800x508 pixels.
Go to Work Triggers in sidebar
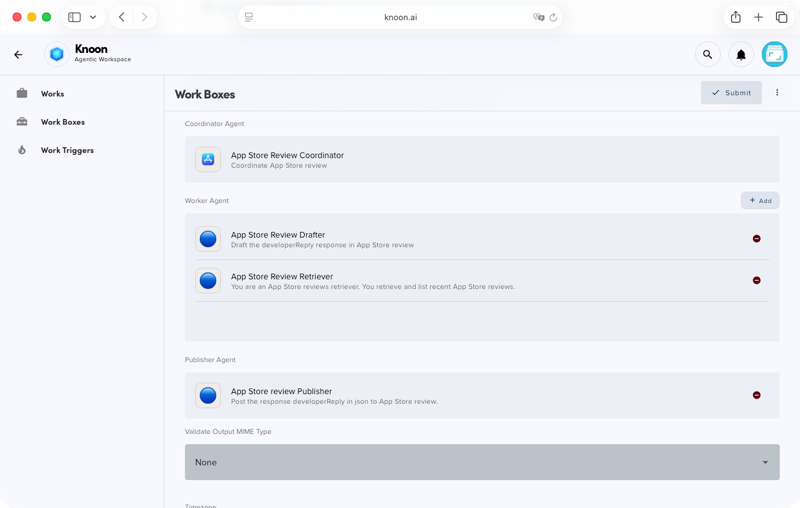[67, 150]
